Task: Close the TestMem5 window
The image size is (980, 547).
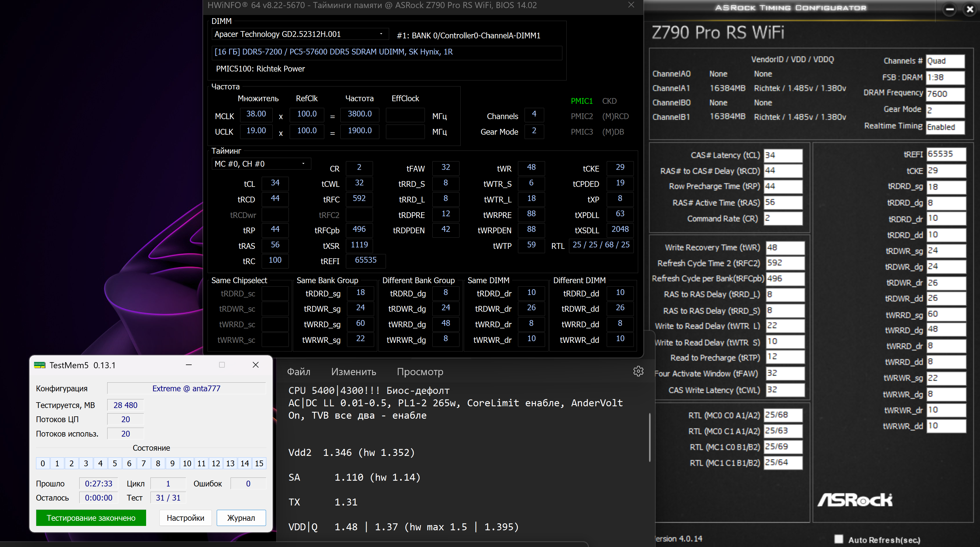Action: pyautogui.click(x=256, y=365)
